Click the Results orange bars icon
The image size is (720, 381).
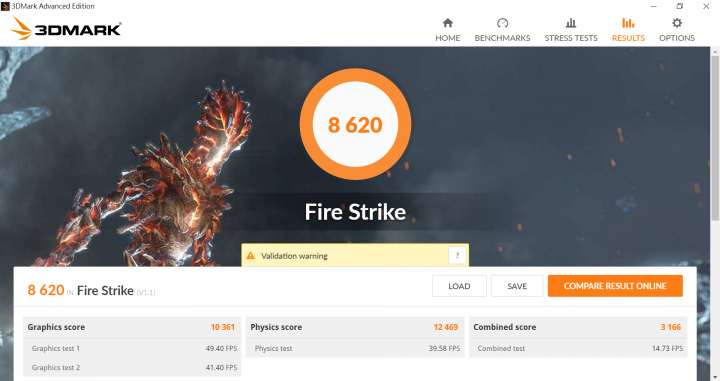click(x=628, y=22)
